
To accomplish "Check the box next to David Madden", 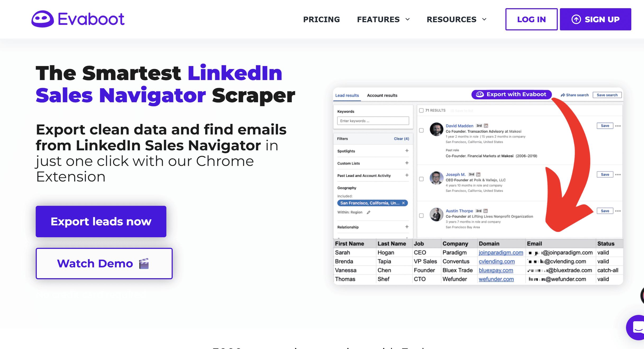I will click(421, 130).
